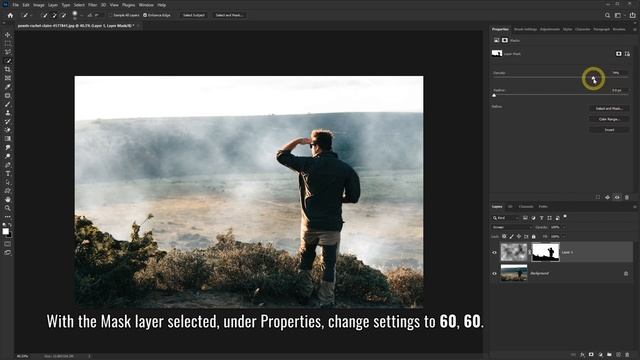Click Select and Mask in Properties

click(609, 108)
